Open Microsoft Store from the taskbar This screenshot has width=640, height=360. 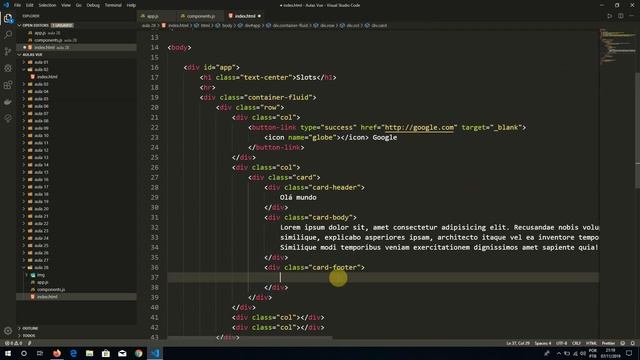[106, 353]
